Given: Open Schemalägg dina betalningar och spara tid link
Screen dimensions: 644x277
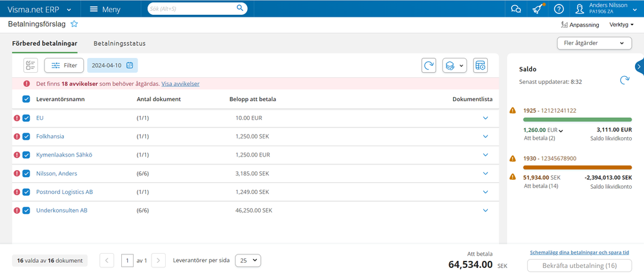Looking at the screenshot, I should click(x=579, y=253).
